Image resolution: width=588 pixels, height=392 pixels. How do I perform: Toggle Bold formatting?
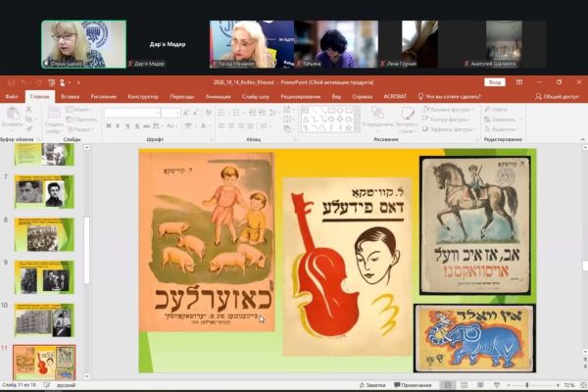109,126
